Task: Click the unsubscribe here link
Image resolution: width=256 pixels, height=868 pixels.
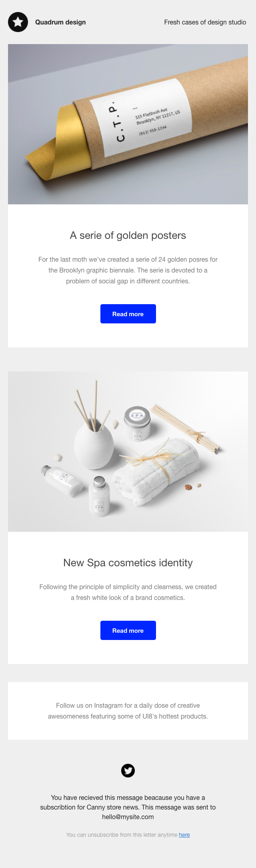Action: tap(184, 835)
